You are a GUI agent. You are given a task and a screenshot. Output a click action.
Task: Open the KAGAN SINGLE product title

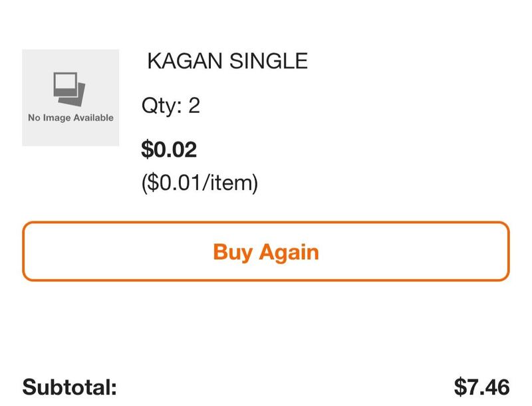tap(227, 61)
